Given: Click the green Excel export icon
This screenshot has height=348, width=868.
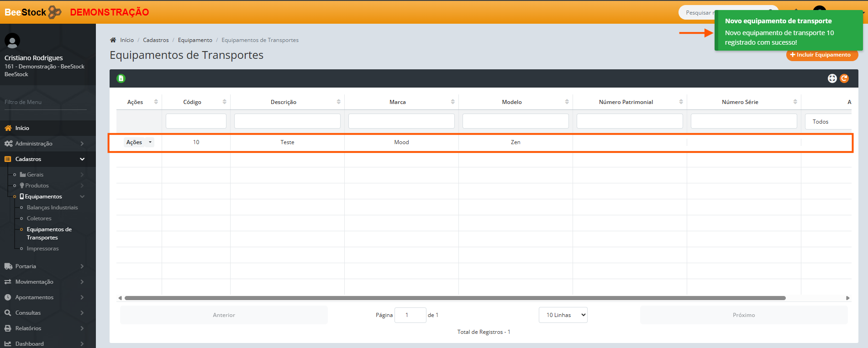Looking at the screenshot, I should tap(121, 78).
